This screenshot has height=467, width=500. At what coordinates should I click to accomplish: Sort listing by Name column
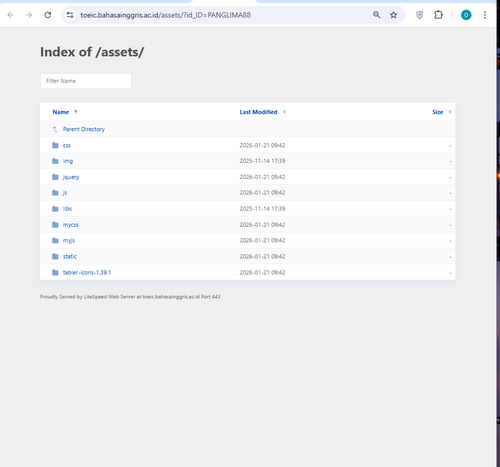click(x=61, y=112)
